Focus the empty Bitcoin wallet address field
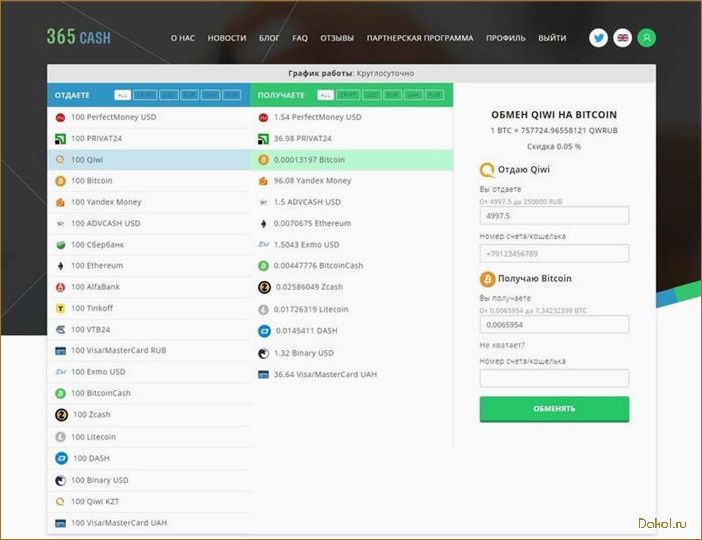Screen dimensions: 702x540 [554, 378]
